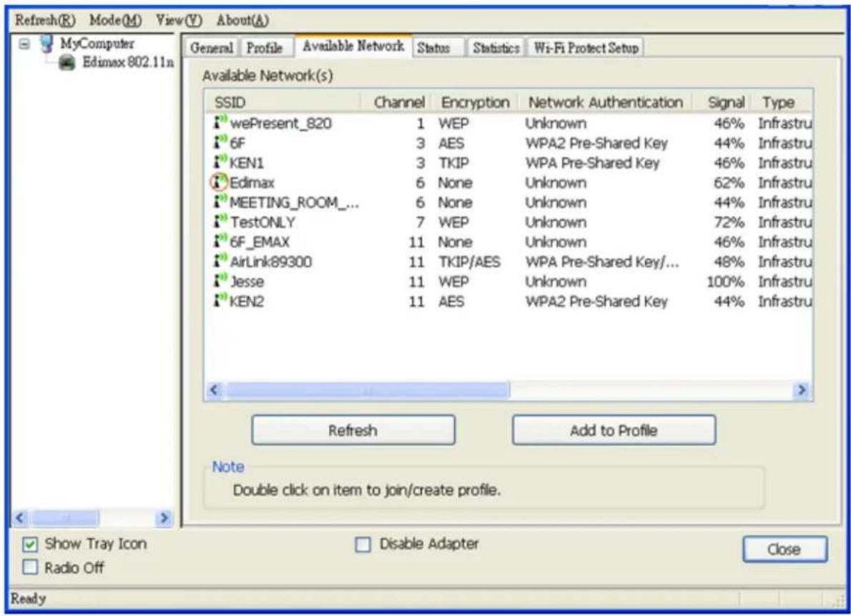This screenshot has height=616, width=851.
Task: Click KEN1's WPA Pre-Shared Key cell
Action: (x=592, y=163)
